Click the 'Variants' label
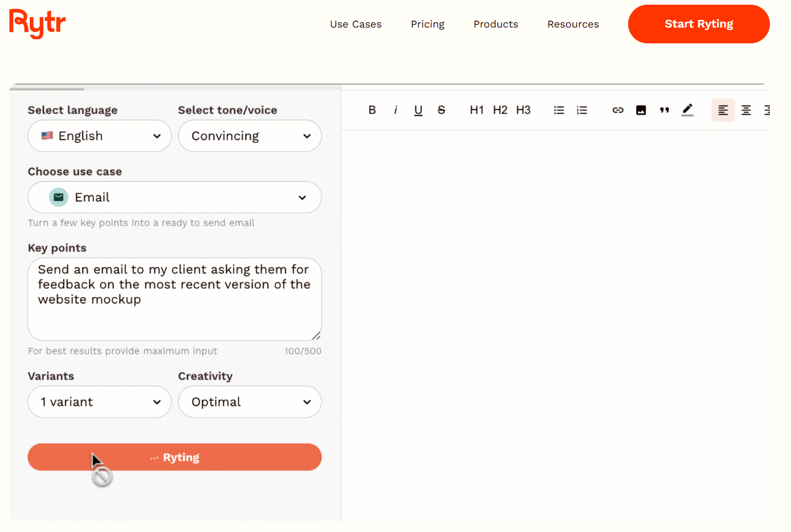791x532 pixels. (51, 376)
